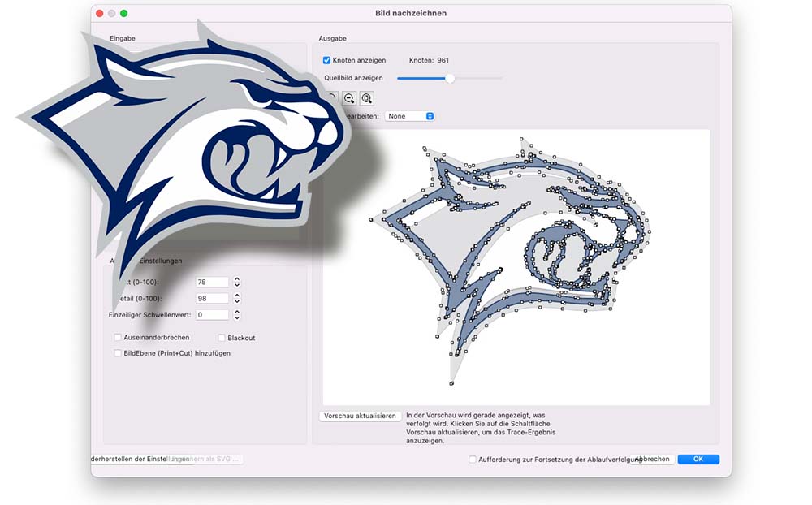Decrease the 98 detail value with down arrow
The image size is (812, 505).
pyautogui.click(x=237, y=301)
